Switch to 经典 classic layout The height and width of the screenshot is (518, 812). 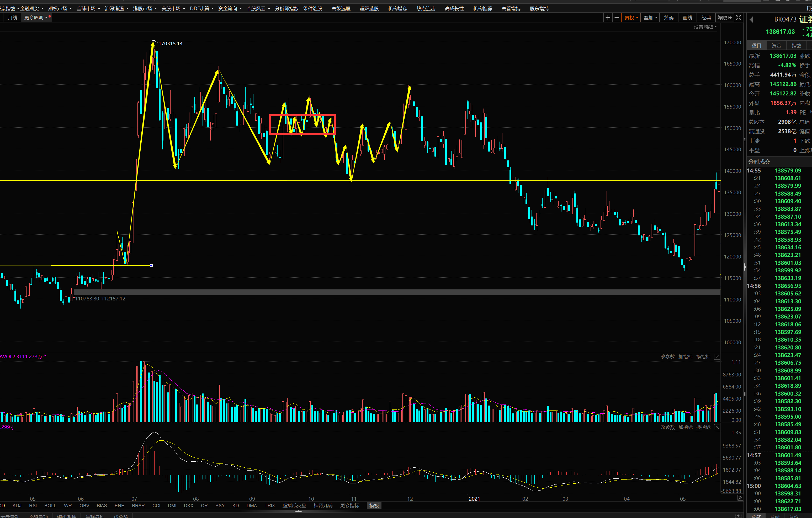[706, 18]
